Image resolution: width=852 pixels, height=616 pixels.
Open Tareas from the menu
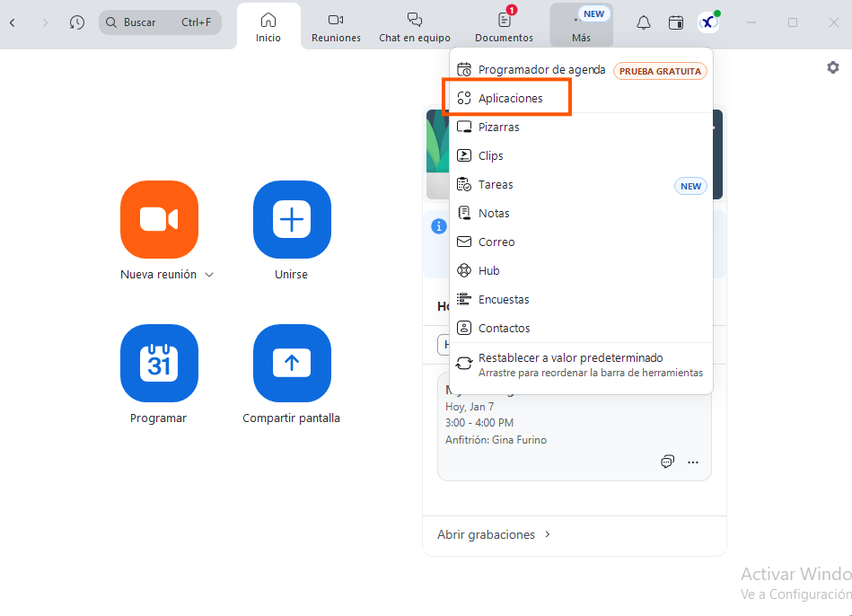[582, 185]
